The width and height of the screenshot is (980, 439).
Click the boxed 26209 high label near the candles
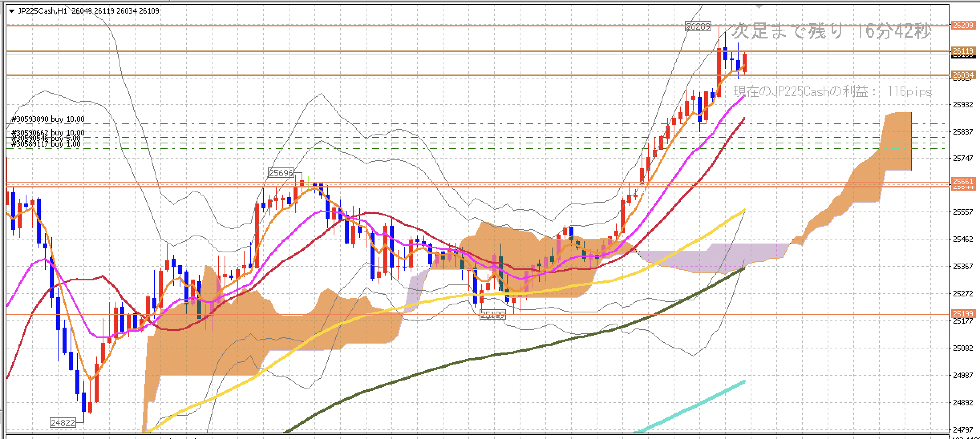click(698, 26)
